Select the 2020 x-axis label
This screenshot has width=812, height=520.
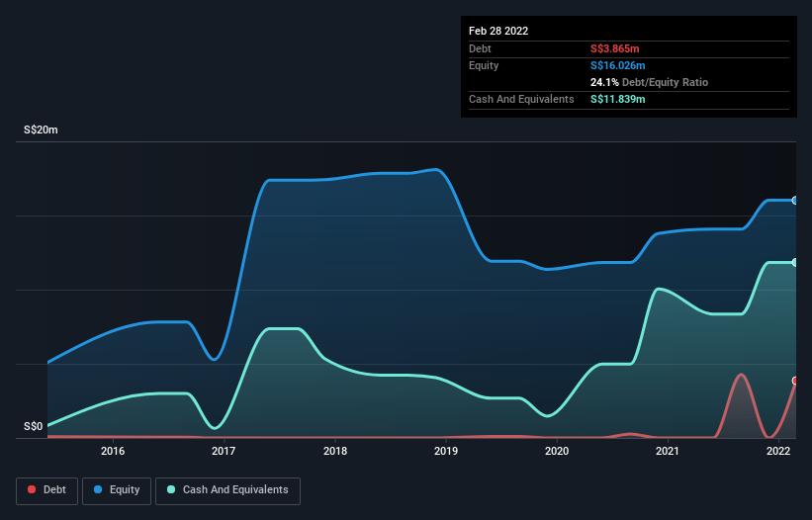point(557,451)
